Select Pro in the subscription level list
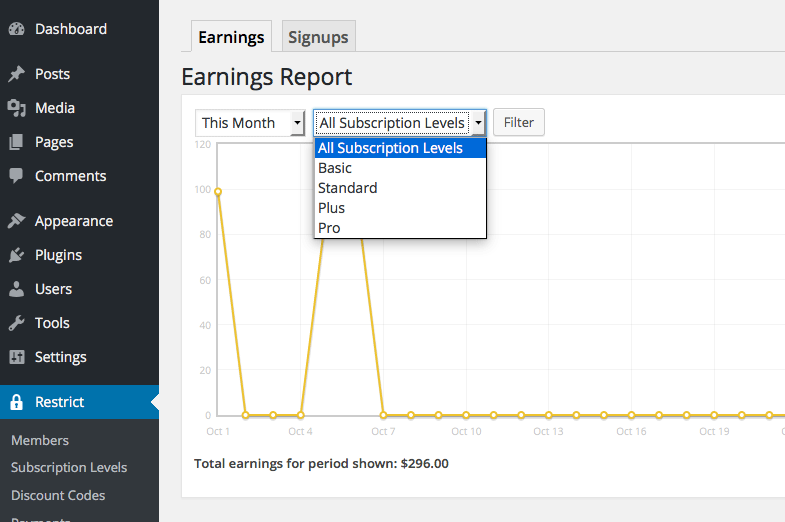The image size is (785, 522). click(329, 228)
